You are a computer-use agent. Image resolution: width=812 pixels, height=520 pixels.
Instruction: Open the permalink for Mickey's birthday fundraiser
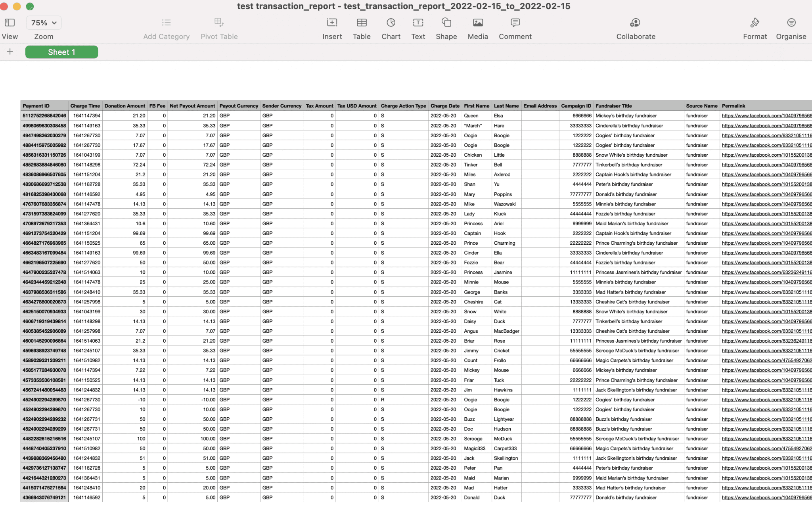(x=765, y=115)
